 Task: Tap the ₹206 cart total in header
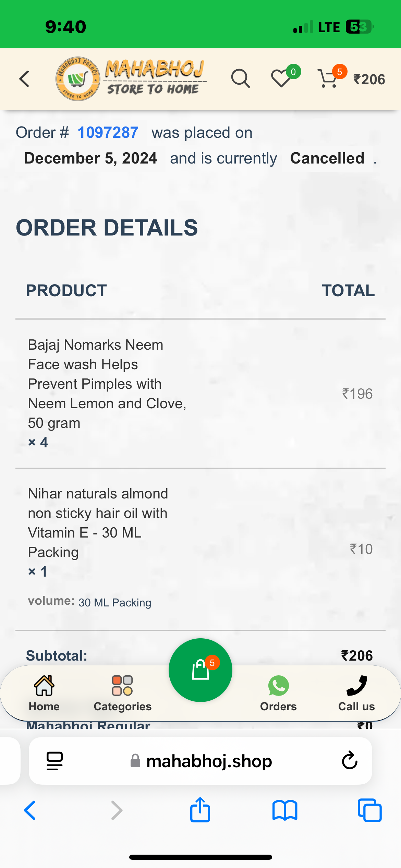369,80
